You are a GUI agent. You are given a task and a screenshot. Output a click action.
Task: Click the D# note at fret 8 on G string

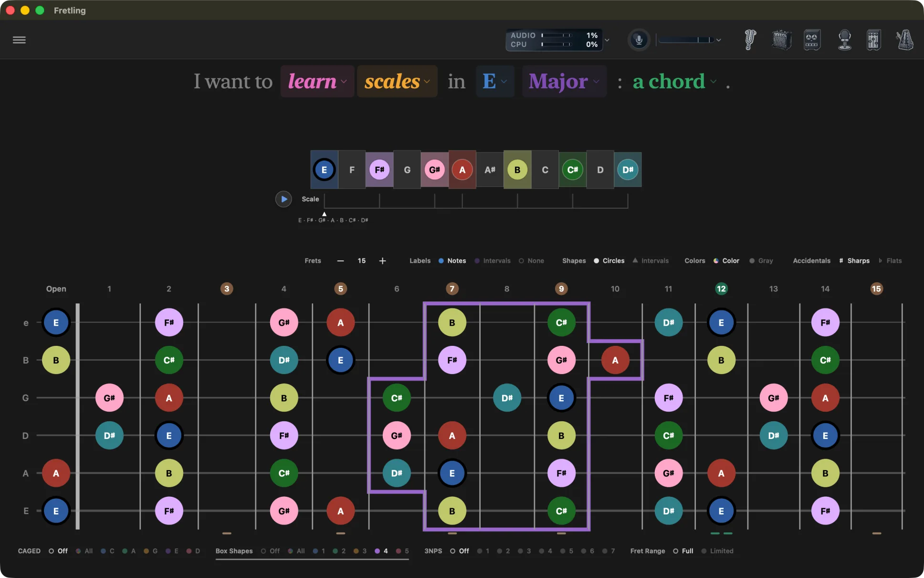click(507, 398)
